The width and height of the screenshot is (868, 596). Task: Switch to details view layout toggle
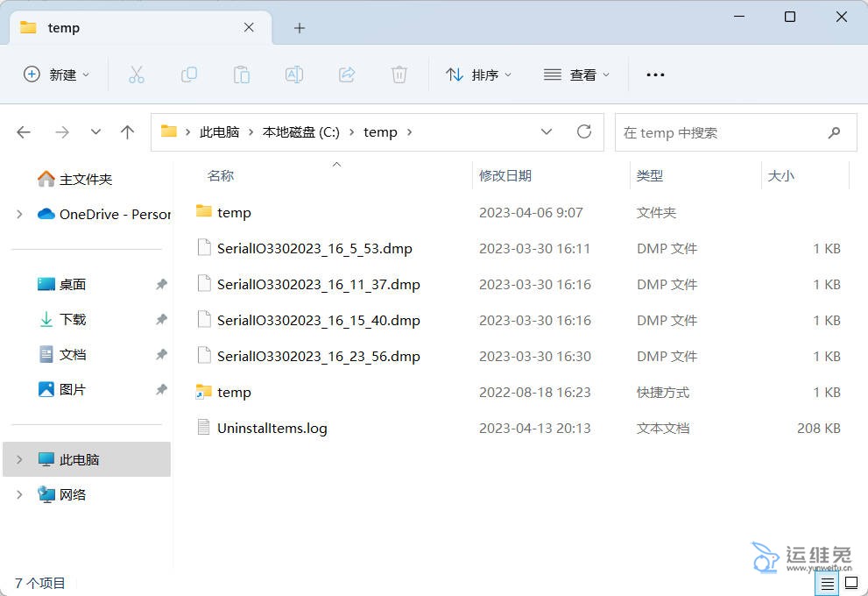coord(827,583)
